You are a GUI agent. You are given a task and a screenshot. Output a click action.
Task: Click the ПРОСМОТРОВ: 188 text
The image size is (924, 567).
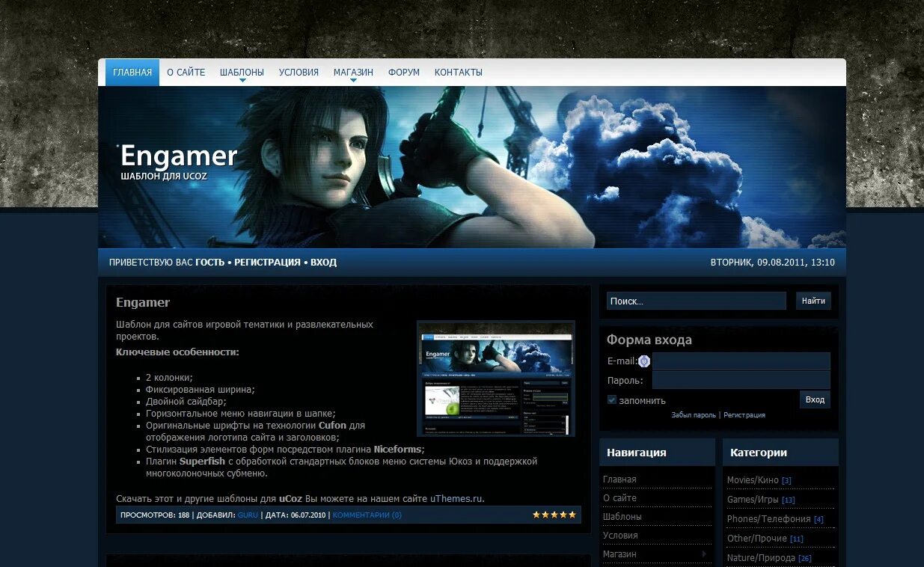[155, 515]
